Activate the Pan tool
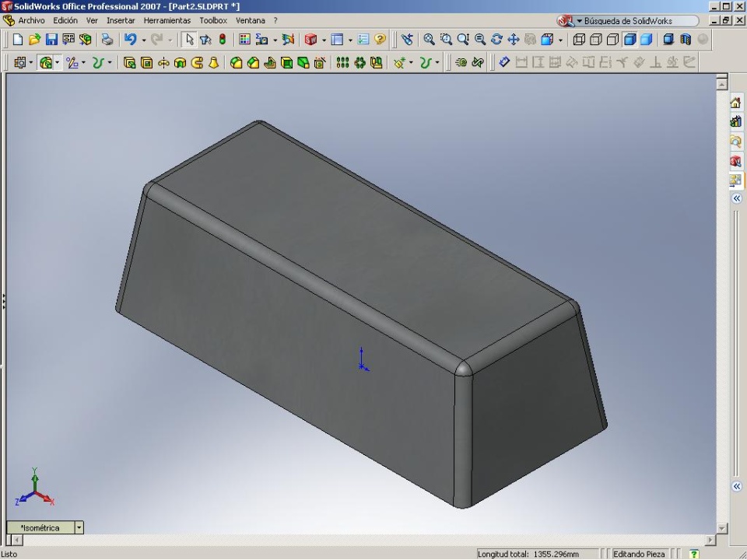This screenshot has height=560, width=747. click(x=513, y=40)
